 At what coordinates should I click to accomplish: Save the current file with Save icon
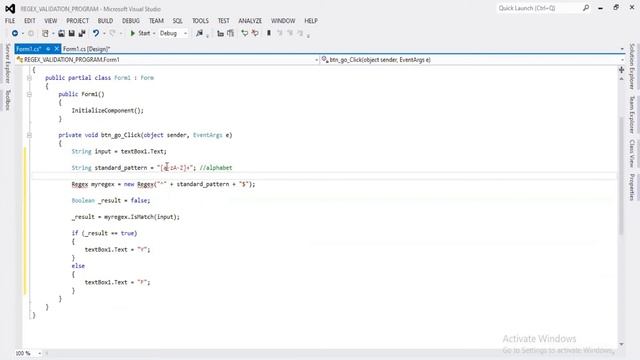click(x=71, y=33)
